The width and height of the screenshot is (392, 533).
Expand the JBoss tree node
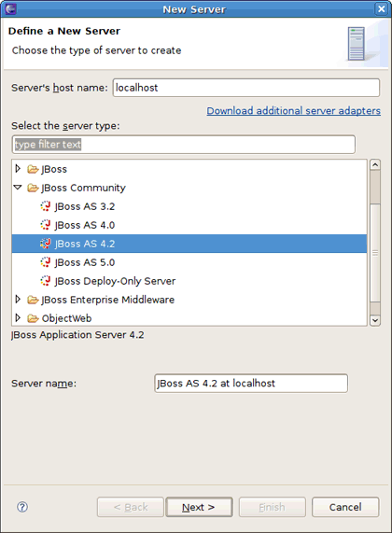pos(18,169)
